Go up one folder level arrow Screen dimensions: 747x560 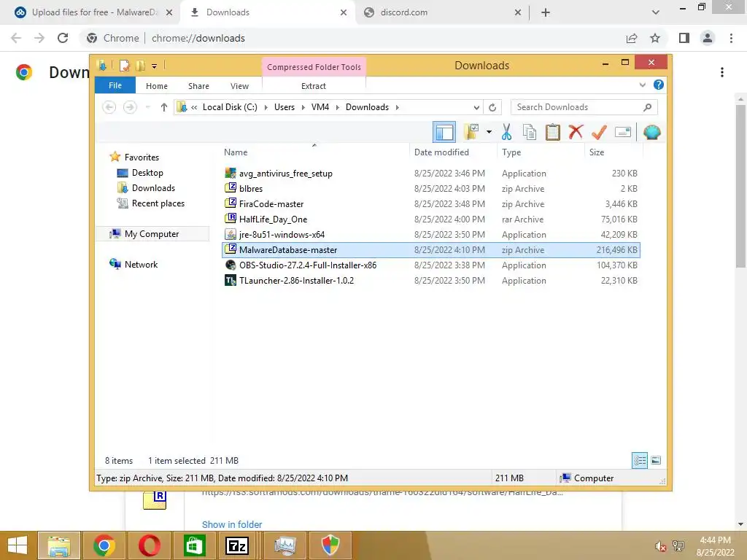(x=164, y=107)
